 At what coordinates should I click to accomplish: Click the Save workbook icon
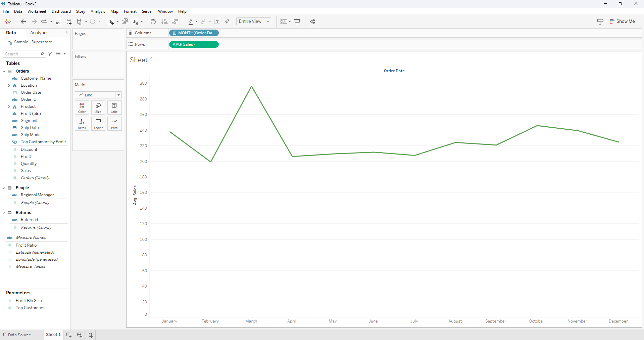point(58,22)
